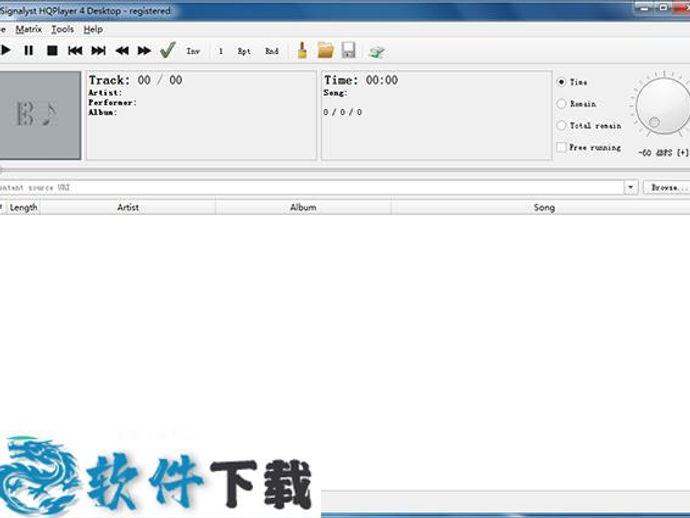The width and height of the screenshot is (690, 518).
Task: Pause playback with the Pause button
Action: pos(29,51)
